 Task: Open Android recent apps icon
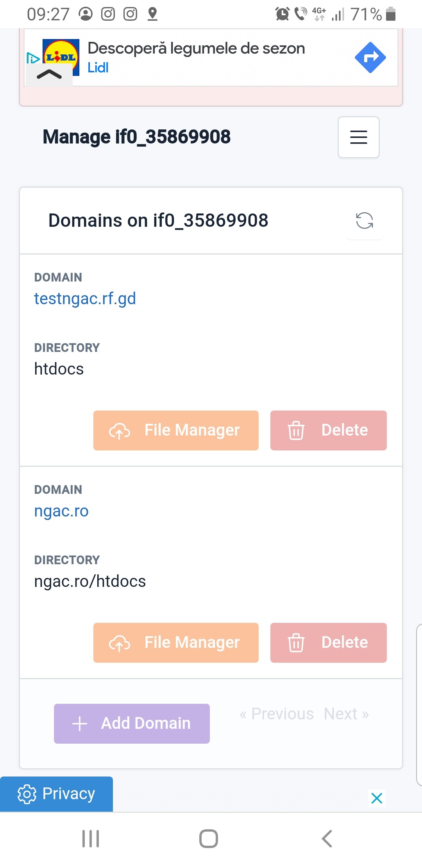pyautogui.click(x=91, y=839)
